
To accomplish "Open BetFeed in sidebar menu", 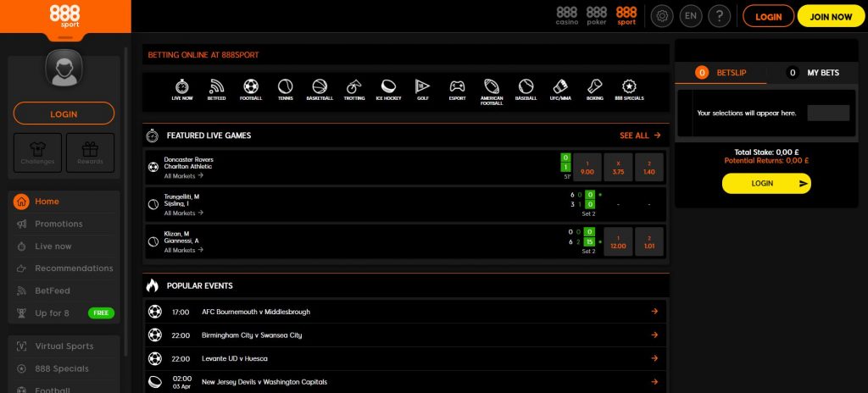I will [x=64, y=291].
